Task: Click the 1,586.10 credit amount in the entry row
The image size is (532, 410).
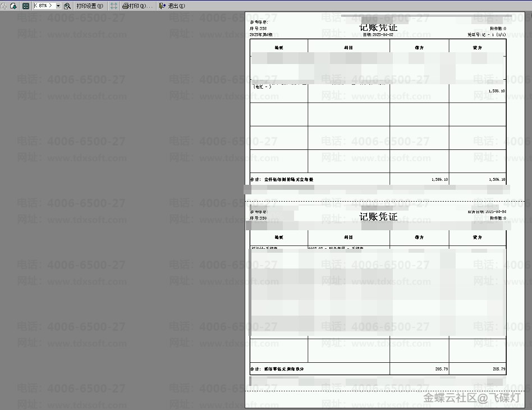Action: click(497, 91)
